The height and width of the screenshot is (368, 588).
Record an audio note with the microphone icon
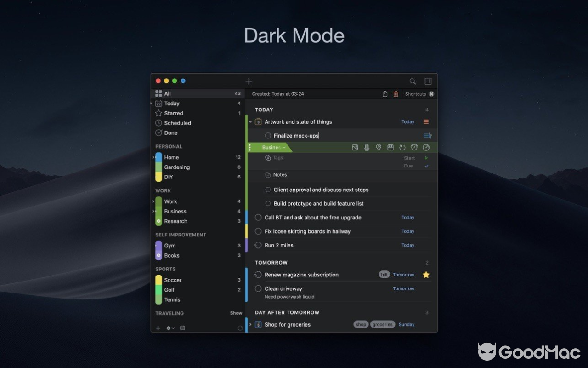367,147
